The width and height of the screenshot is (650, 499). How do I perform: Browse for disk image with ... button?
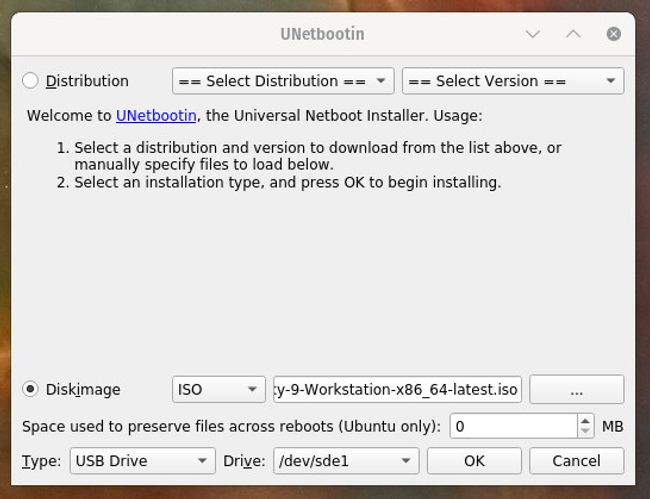(577, 389)
